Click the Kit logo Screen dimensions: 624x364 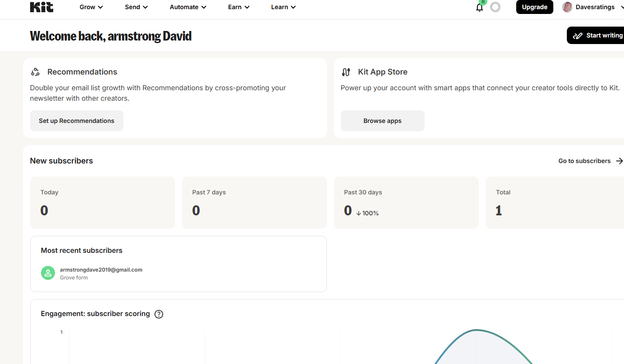[x=41, y=7]
